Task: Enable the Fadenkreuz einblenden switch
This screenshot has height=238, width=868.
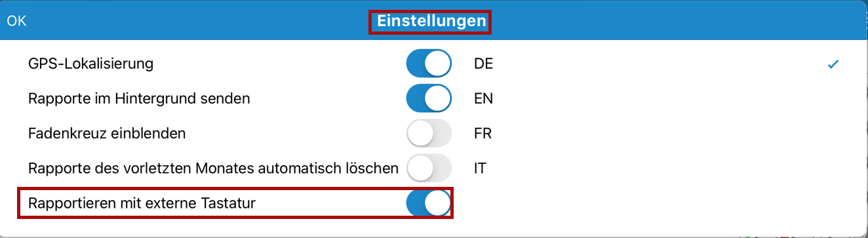Action: coord(429,133)
